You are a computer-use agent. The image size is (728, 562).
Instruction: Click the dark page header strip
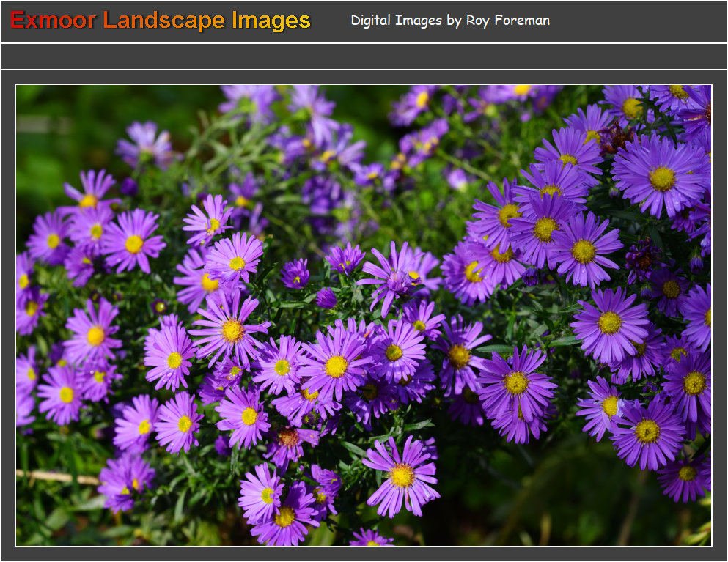click(587, 21)
